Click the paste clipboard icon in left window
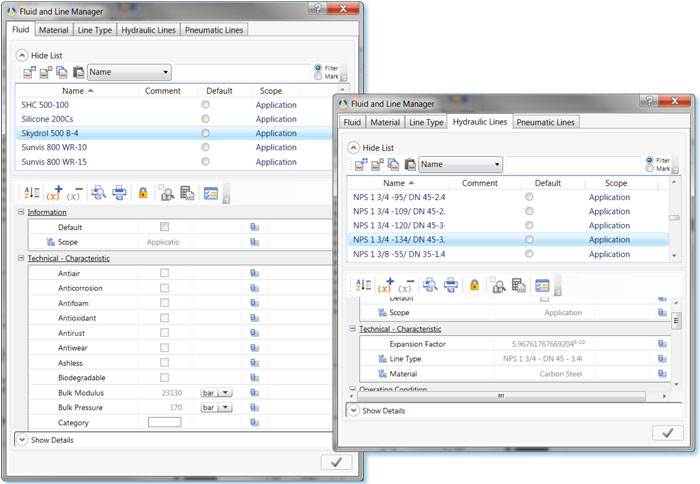This screenshot has height=484, width=700. (78, 72)
